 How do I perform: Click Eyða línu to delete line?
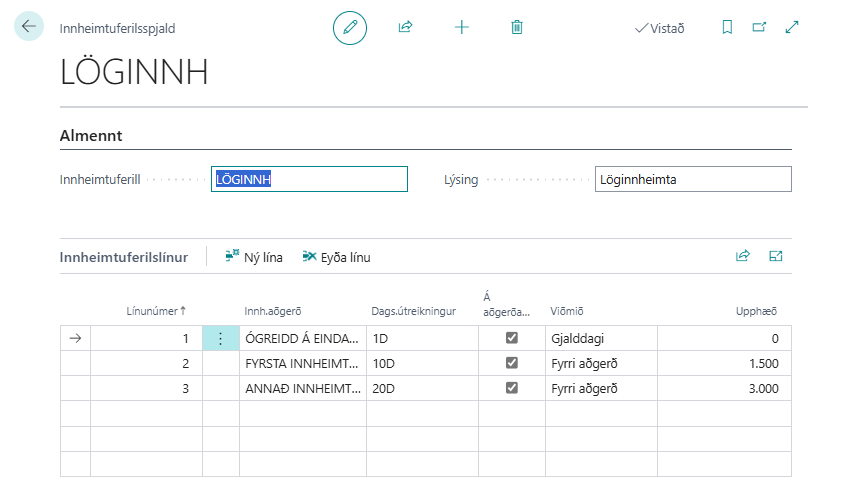337,257
